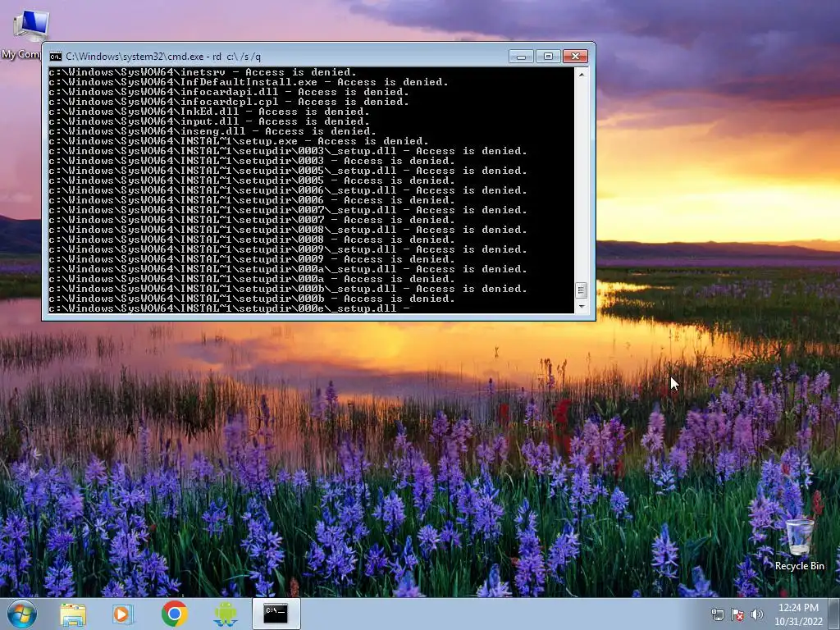Click the setupdir\0006 - Access is denied line
The width and height of the screenshot is (840, 630).
252,200
